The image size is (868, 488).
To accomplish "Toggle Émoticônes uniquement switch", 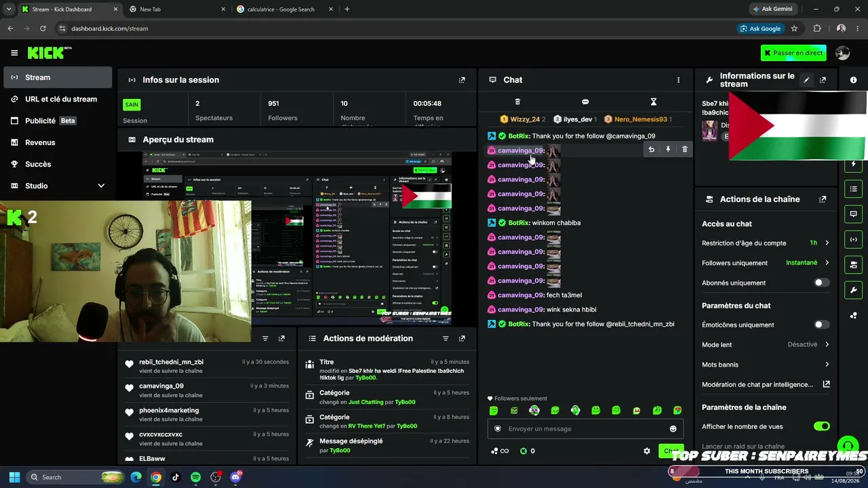I will coord(821,325).
